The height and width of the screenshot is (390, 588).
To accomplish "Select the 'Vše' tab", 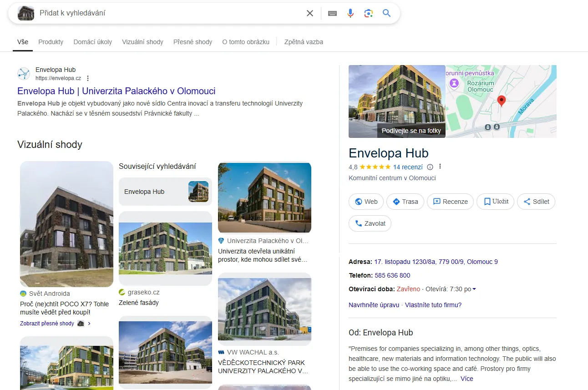I will (23, 42).
